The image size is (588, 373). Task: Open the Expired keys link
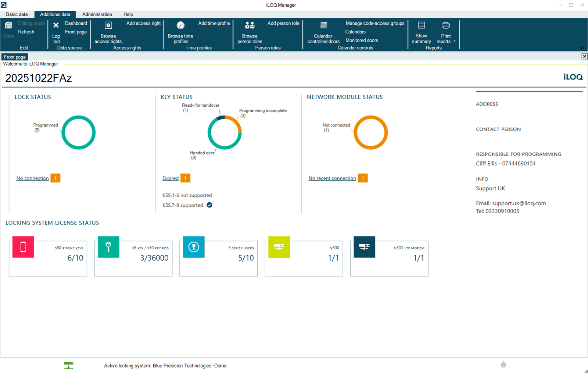[170, 178]
